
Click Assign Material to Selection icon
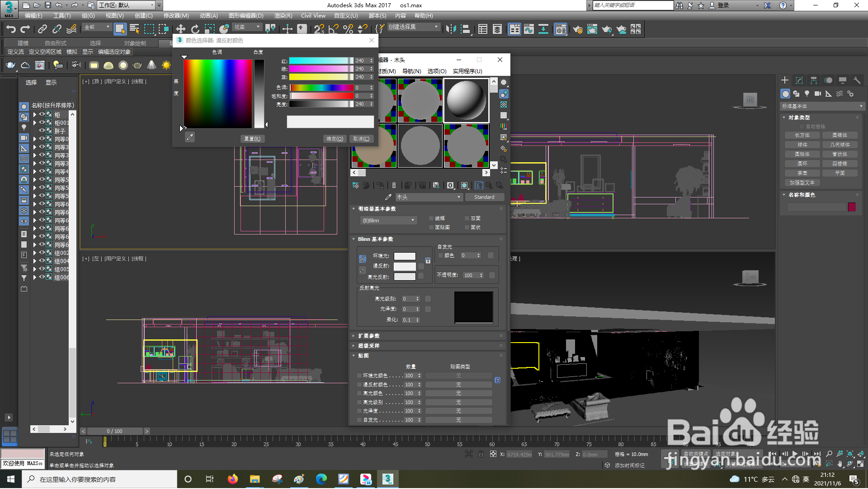pyautogui.click(x=380, y=185)
